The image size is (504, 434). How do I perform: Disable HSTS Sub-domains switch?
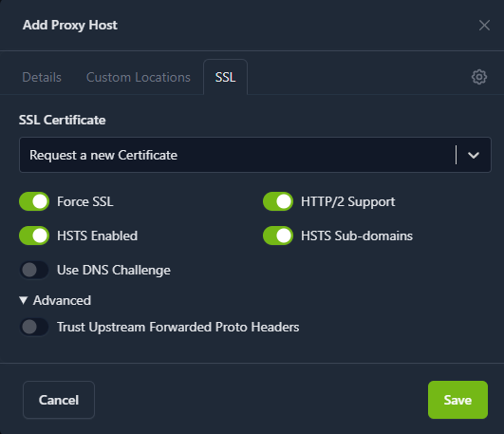point(278,236)
